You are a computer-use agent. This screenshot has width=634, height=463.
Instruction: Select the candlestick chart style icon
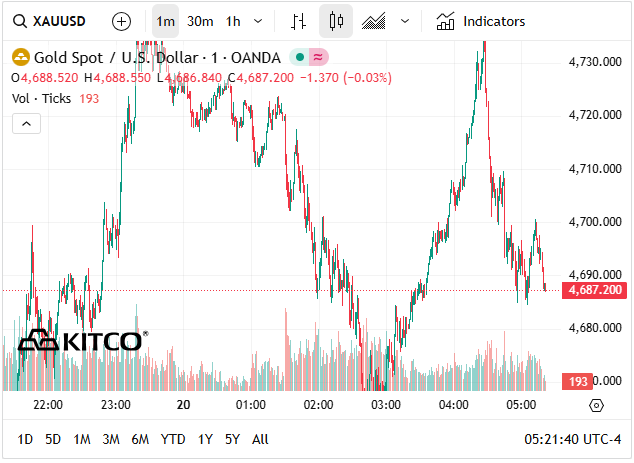(x=336, y=21)
